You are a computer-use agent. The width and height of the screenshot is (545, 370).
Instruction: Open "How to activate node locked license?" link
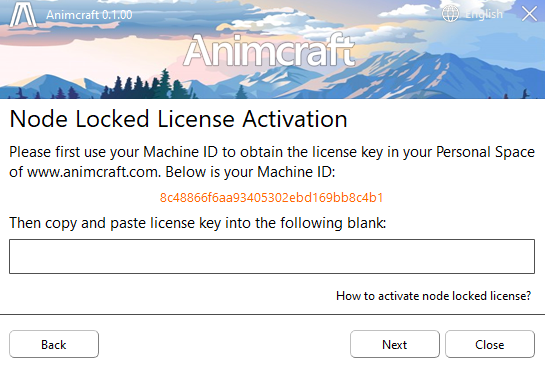click(x=433, y=296)
